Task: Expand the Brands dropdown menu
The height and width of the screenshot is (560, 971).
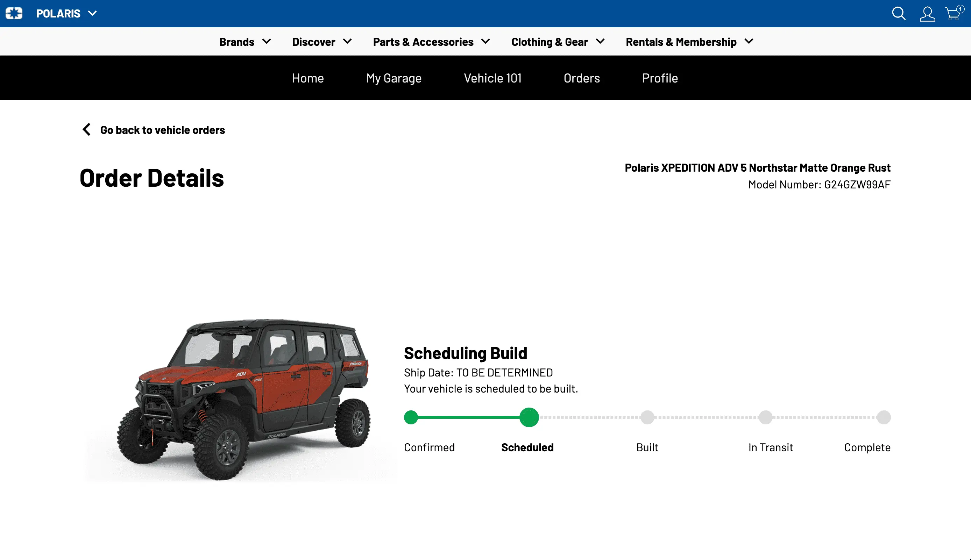Action: 245,42
